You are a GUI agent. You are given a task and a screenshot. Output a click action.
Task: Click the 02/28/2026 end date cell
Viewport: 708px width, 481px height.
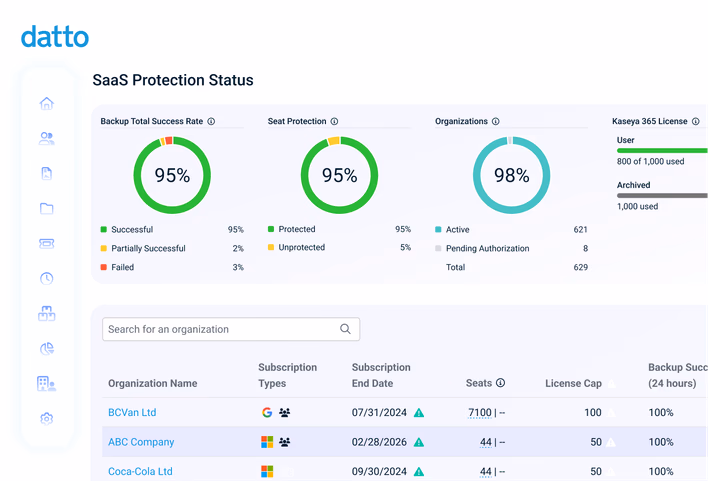click(x=379, y=442)
